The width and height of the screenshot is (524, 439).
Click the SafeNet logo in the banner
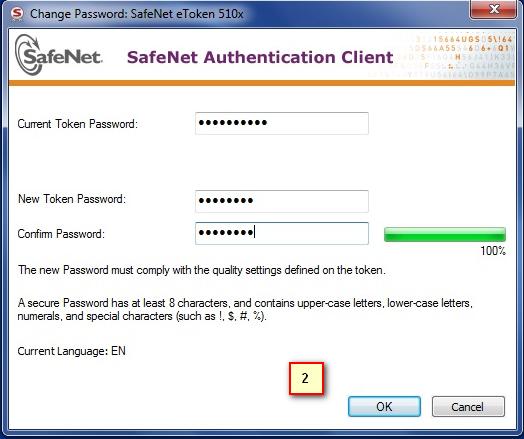(x=58, y=55)
